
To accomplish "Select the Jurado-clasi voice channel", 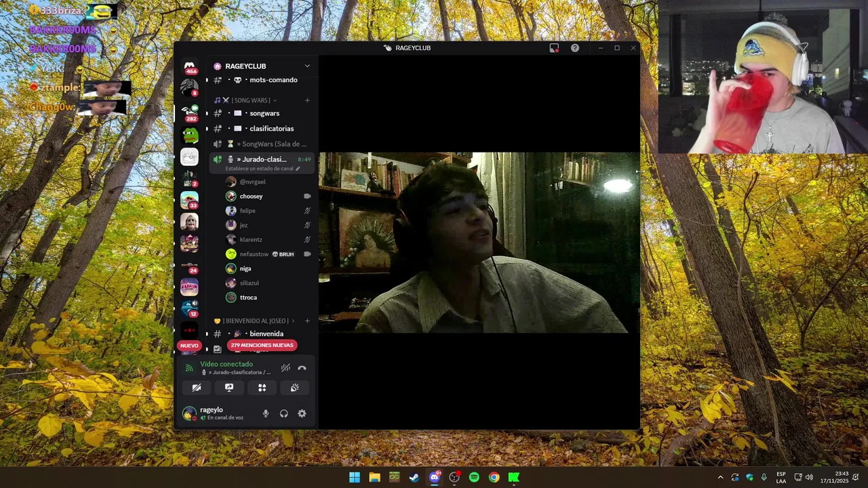I will pos(261,163).
